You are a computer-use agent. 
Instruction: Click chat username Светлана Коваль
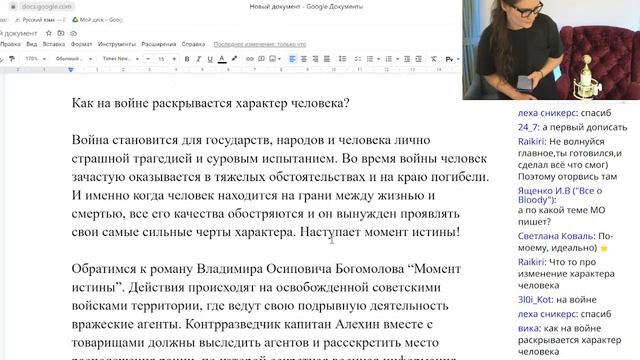pyautogui.click(x=555, y=236)
